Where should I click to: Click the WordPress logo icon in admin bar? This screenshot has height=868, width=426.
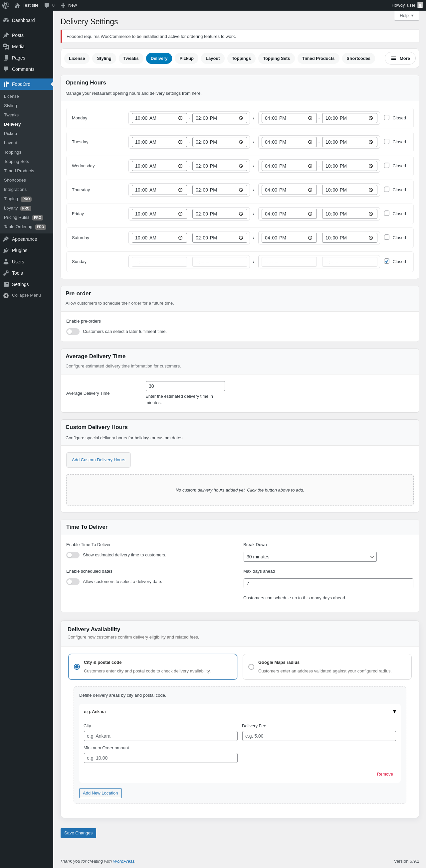pyautogui.click(x=6, y=5)
